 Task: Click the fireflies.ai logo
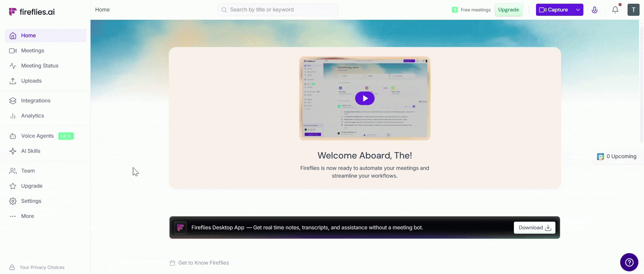click(x=32, y=12)
